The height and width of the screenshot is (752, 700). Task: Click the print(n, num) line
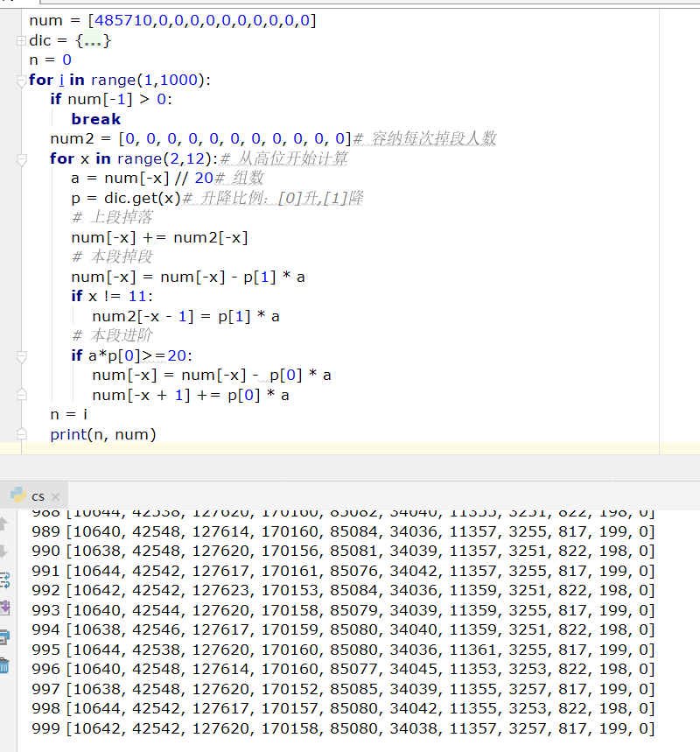(x=103, y=434)
